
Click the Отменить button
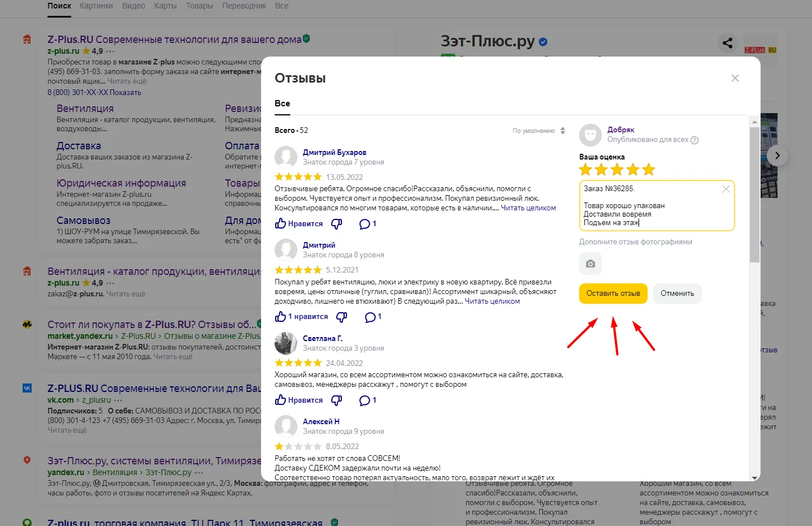[678, 294]
